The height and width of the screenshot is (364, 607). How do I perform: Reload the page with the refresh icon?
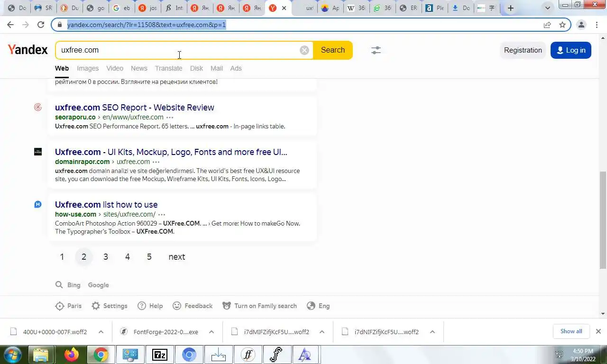pos(41,25)
